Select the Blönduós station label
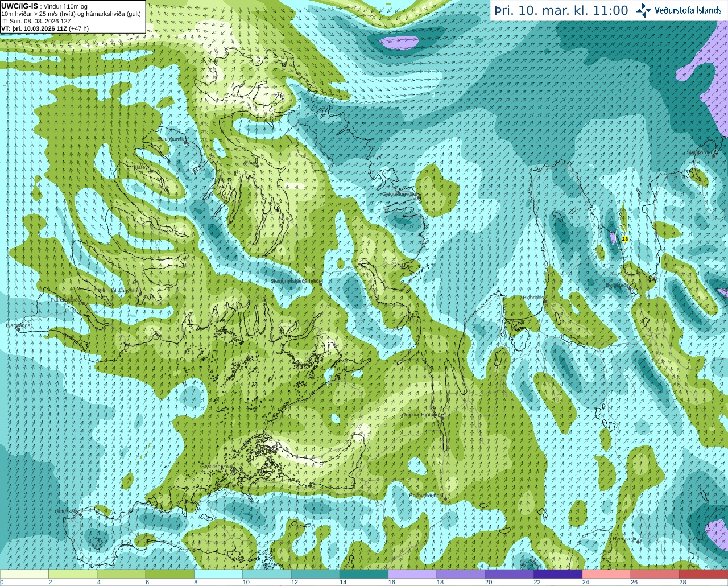728x586 pixels. click(x=533, y=298)
